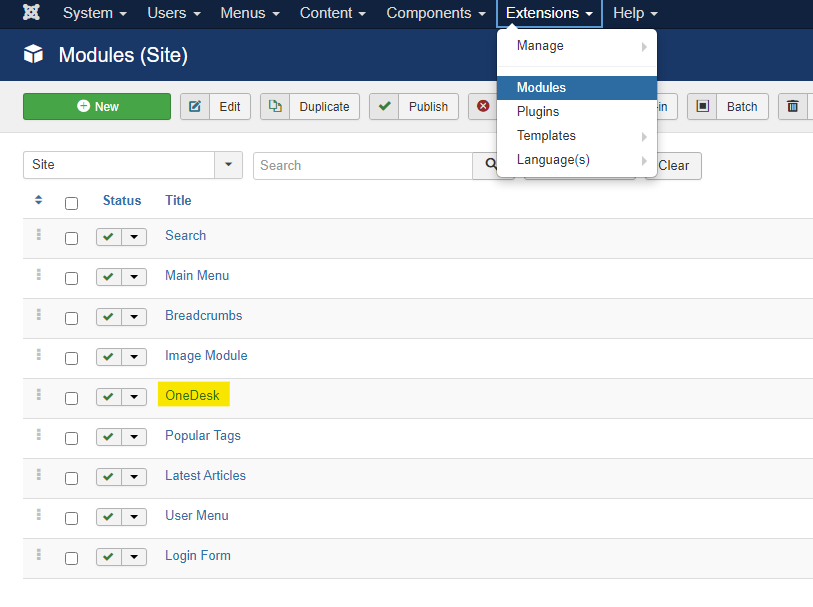This screenshot has height=607, width=813.
Task: Click the sort order arrows icon
Action: tap(39, 200)
